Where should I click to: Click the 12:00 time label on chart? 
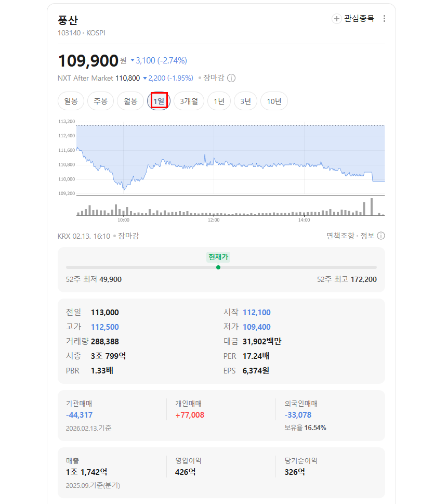(x=214, y=220)
